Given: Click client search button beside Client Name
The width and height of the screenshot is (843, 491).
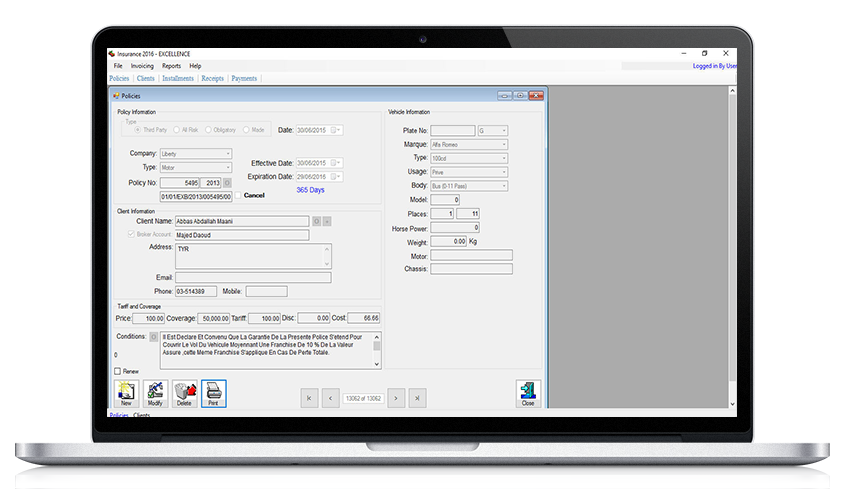Looking at the screenshot, I should pos(317,221).
